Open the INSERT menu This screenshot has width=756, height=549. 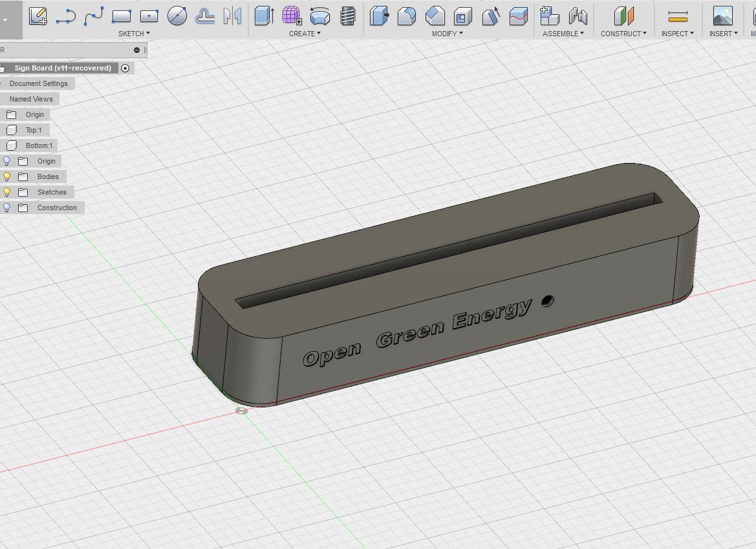[723, 34]
